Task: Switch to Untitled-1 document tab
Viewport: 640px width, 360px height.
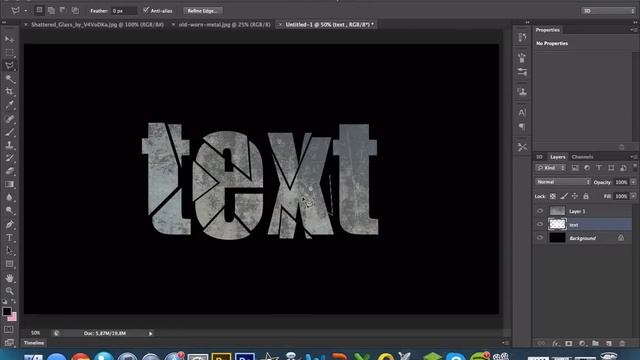Action: [329, 24]
